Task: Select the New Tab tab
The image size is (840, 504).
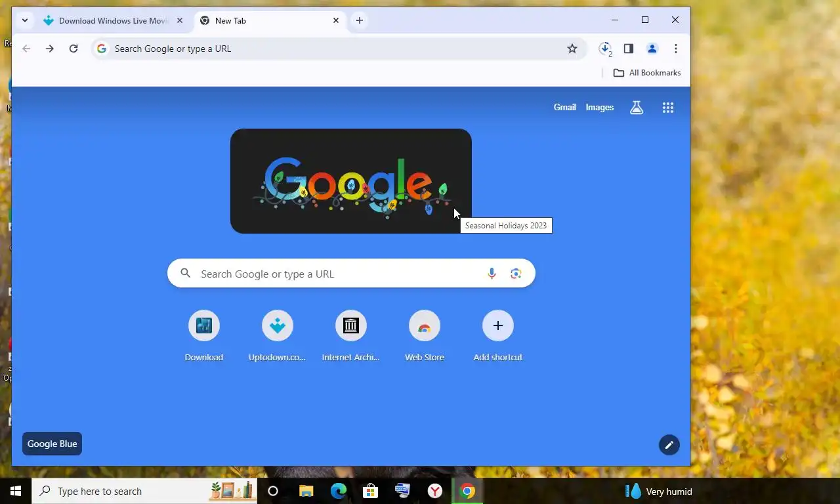Action: coord(270,20)
